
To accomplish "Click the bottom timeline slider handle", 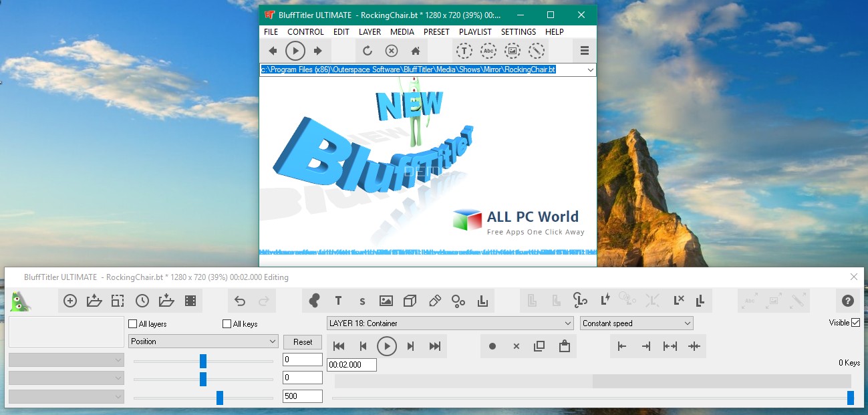I will [x=851, y=398].
